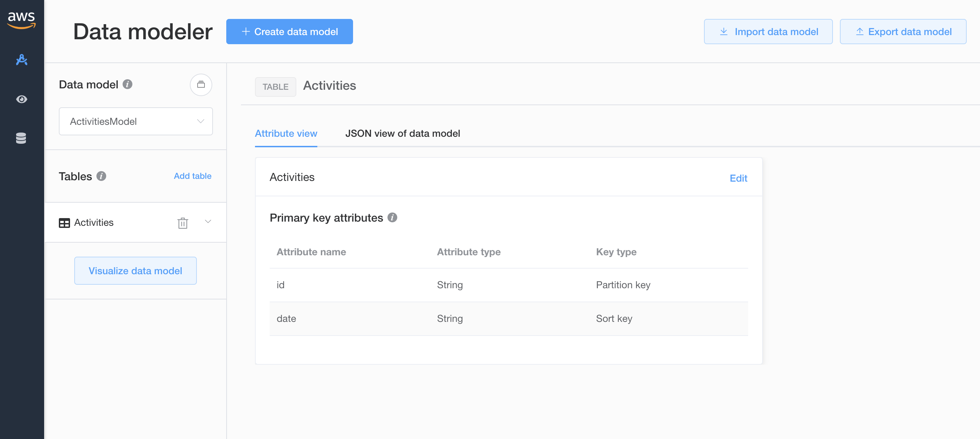
Task: Expand the Activities table chevron
Action: coord(208,222)
